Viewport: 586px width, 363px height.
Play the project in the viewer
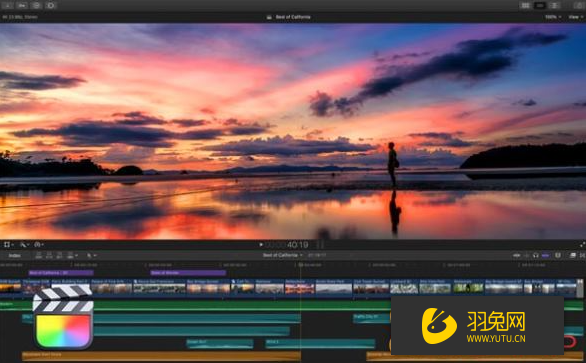click(x=261, y=245)
